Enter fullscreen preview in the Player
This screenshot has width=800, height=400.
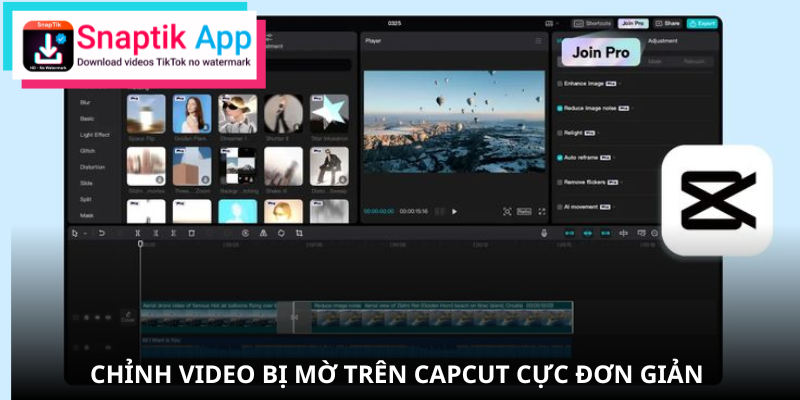coord(542,211)
